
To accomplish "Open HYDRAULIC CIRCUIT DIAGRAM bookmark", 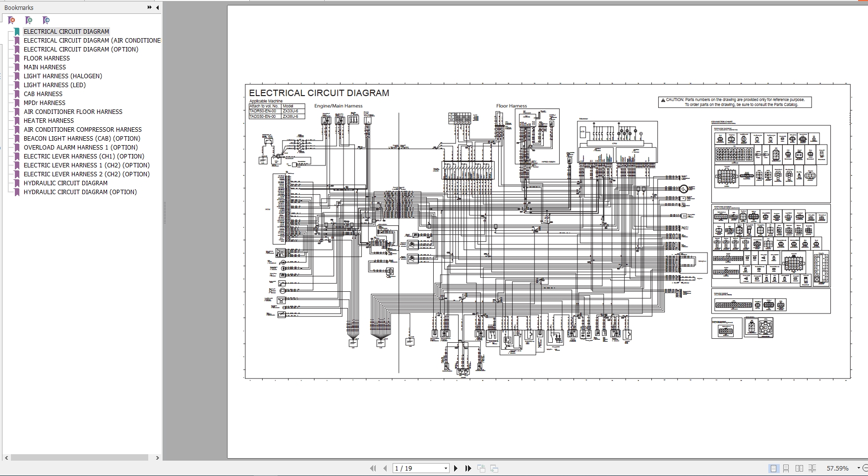I will tap(65, 183).
